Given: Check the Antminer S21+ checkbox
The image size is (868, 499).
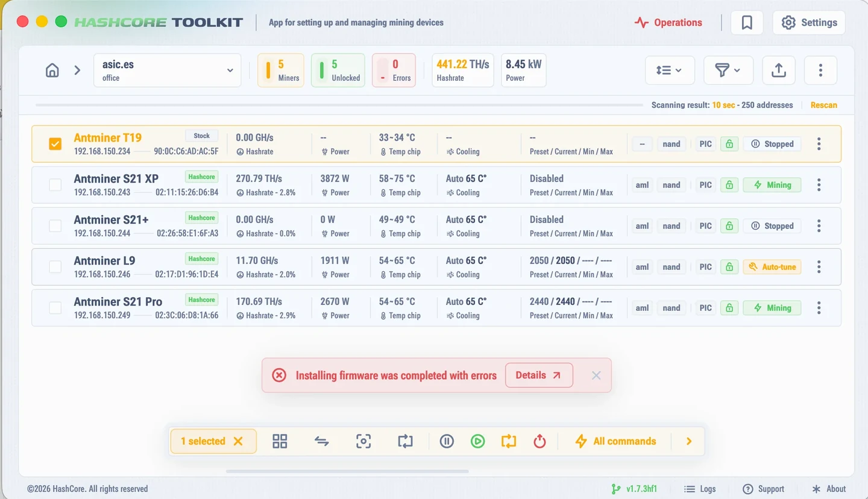Looking at the screenshot, I should (55, 226).
